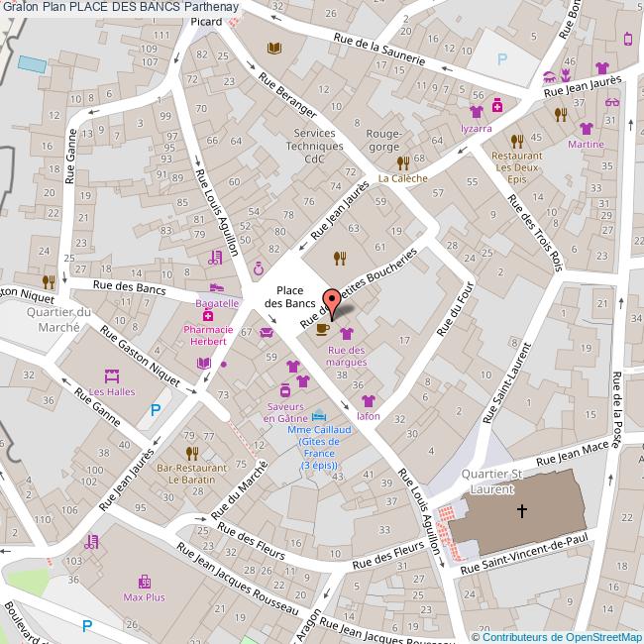Viewport: 644px width, 644px height.
Task: Select the café cup icon near Place des Bancs
Action: coord(322,329)
